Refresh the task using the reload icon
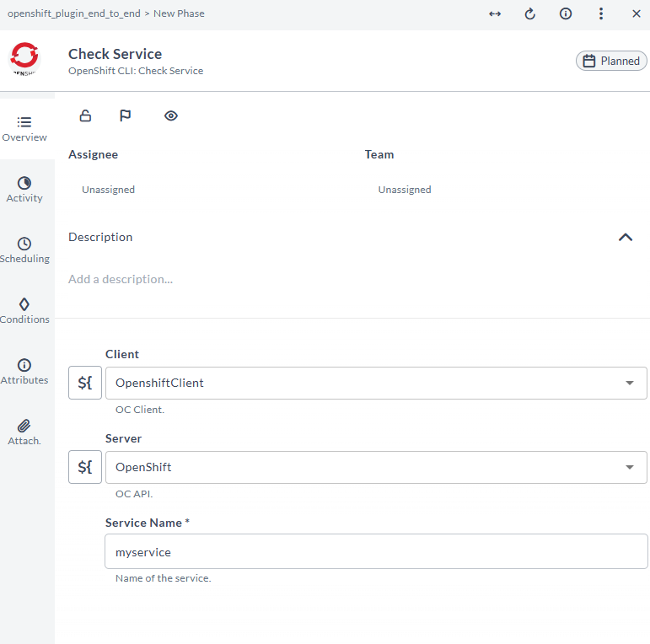 click(x=529, y=14)
